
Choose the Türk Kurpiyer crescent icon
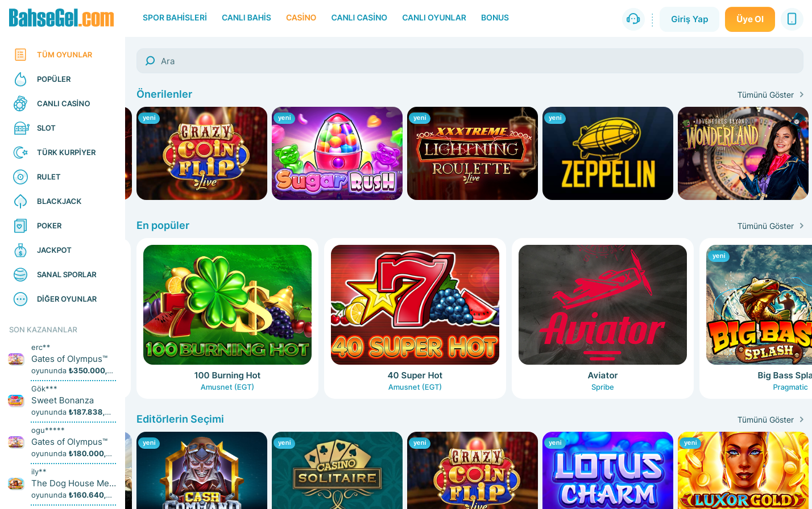20,153
